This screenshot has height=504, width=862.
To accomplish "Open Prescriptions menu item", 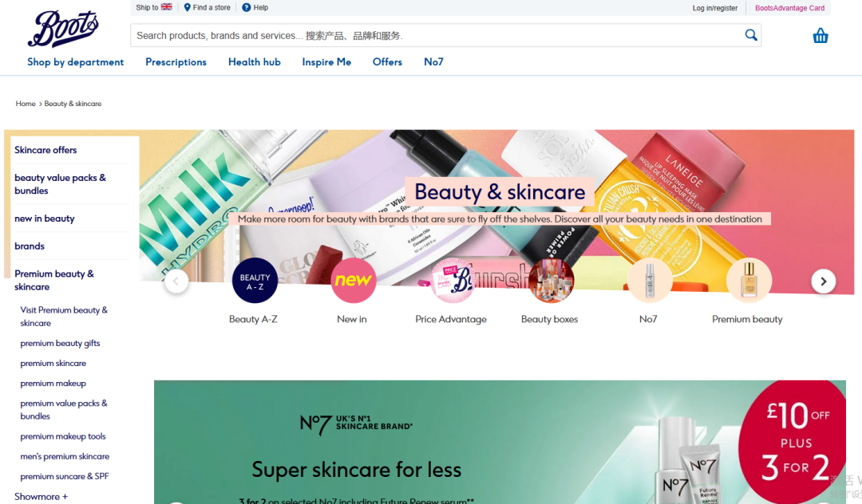I will click(x=176, y=62).
